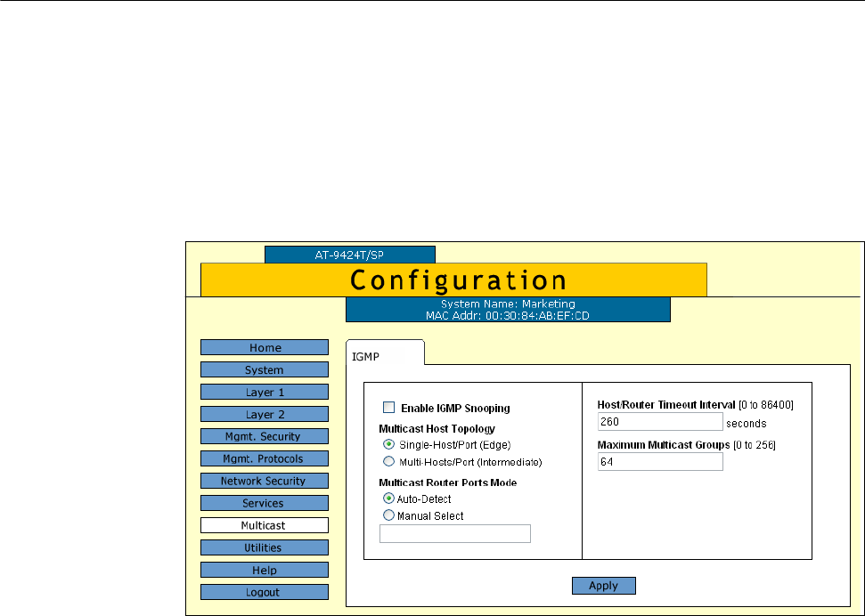Choose Manual Select router ports mode
The width and height of the screenshot is (865, 616).
[388, 515]
